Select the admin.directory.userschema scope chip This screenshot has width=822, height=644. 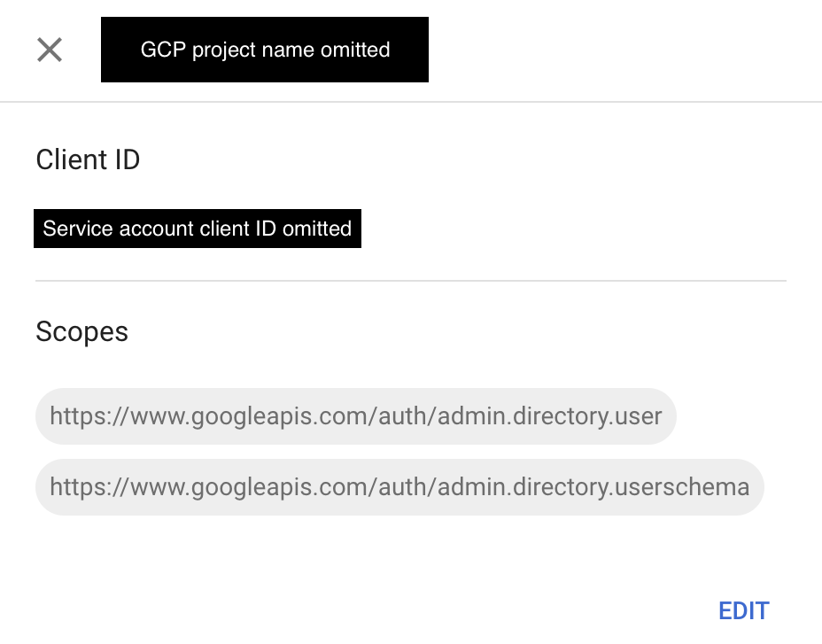point(399,487)
